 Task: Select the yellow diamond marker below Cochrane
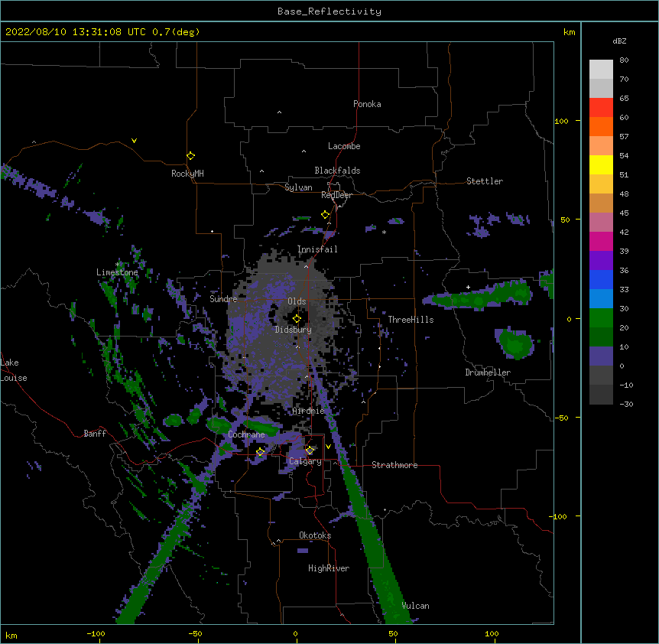260,452
